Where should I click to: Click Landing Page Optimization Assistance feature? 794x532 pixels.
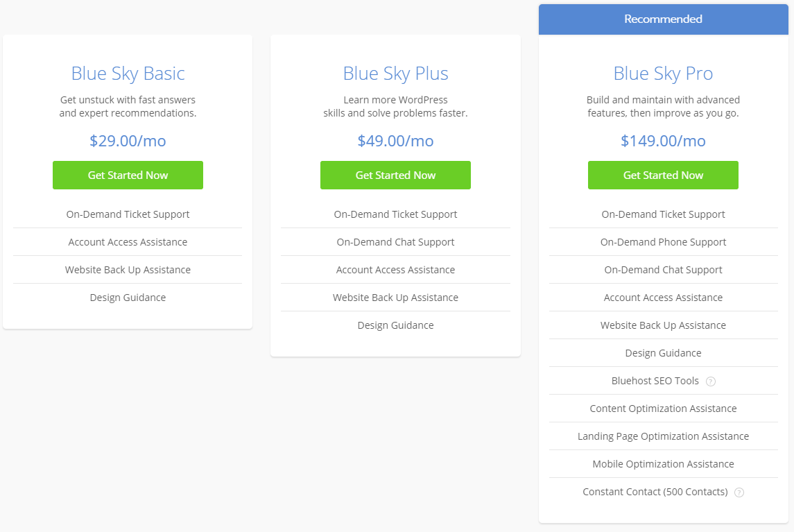[x=663, y=436]
